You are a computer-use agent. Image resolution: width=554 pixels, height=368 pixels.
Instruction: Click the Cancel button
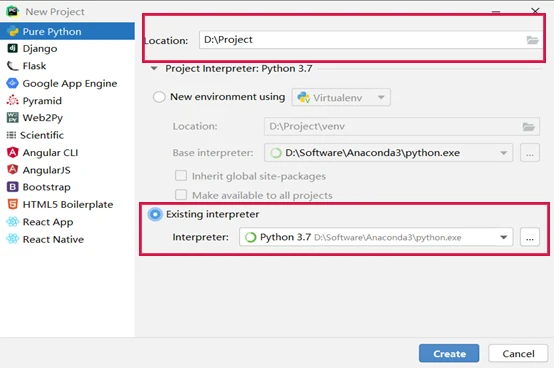point(518,354)
